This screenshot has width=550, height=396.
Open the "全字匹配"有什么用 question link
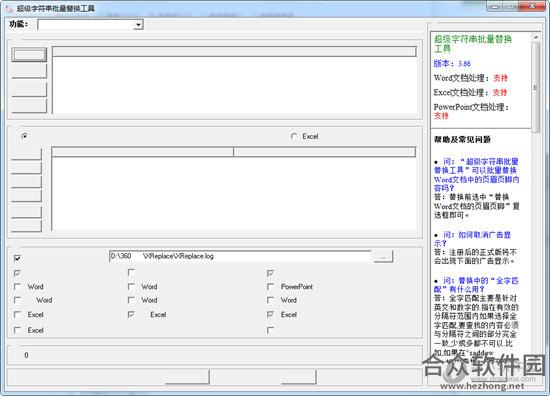476,285
